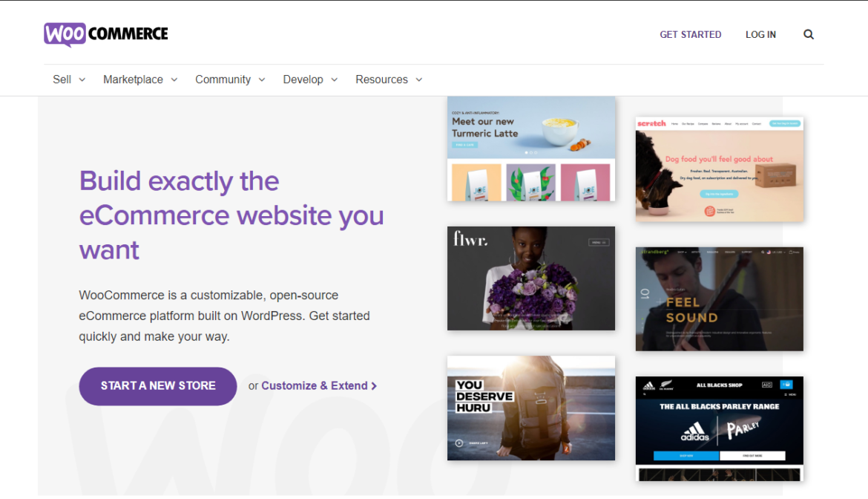
Task: Open the Scratch dog food store thumbnail
Action: [719, 169]
